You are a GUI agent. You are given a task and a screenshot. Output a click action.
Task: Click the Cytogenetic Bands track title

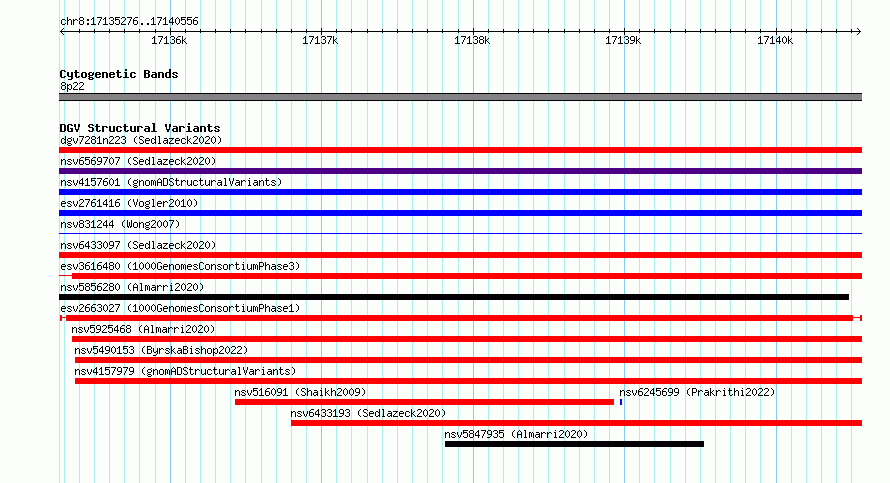click(119, 74)
